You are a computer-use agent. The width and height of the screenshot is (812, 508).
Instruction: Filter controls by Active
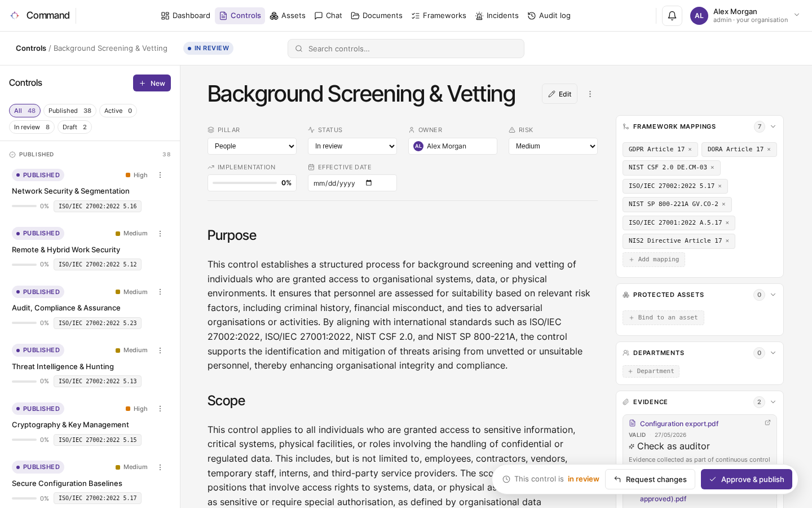[118, 111]
